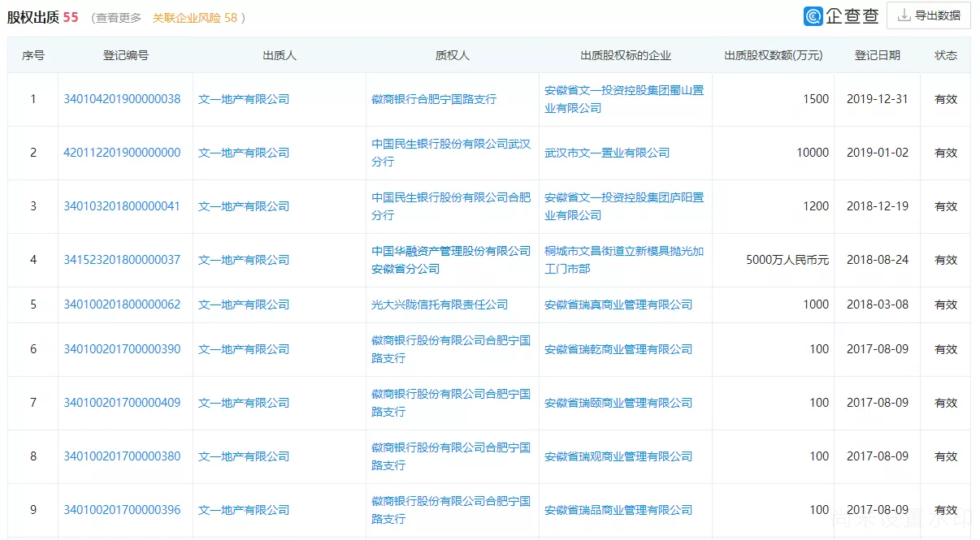Viewport: 980px width, 540px height.
Task: Click the 登记编号 column header
Action: tap(126, 55)
